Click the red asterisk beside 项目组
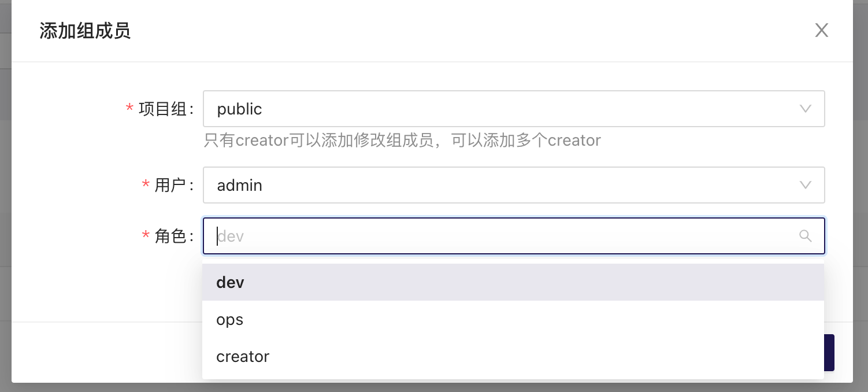Screen dimensions: 868x392 129,109
